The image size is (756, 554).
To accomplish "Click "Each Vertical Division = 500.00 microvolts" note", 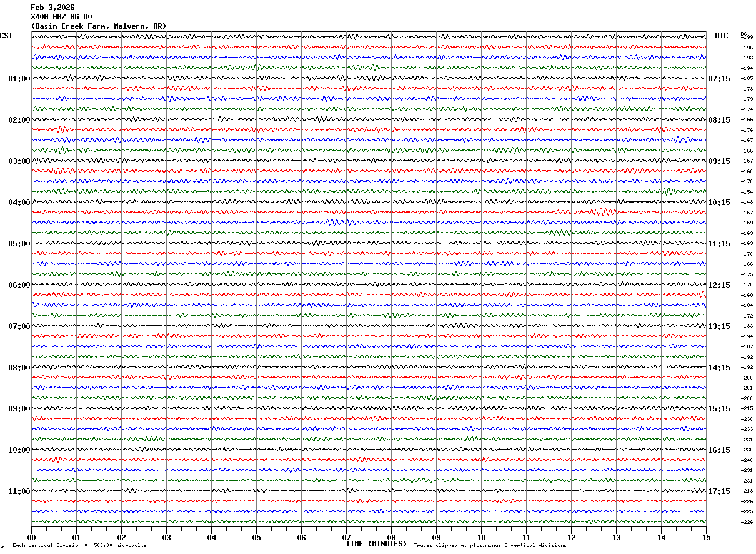I will pos(79,546).
